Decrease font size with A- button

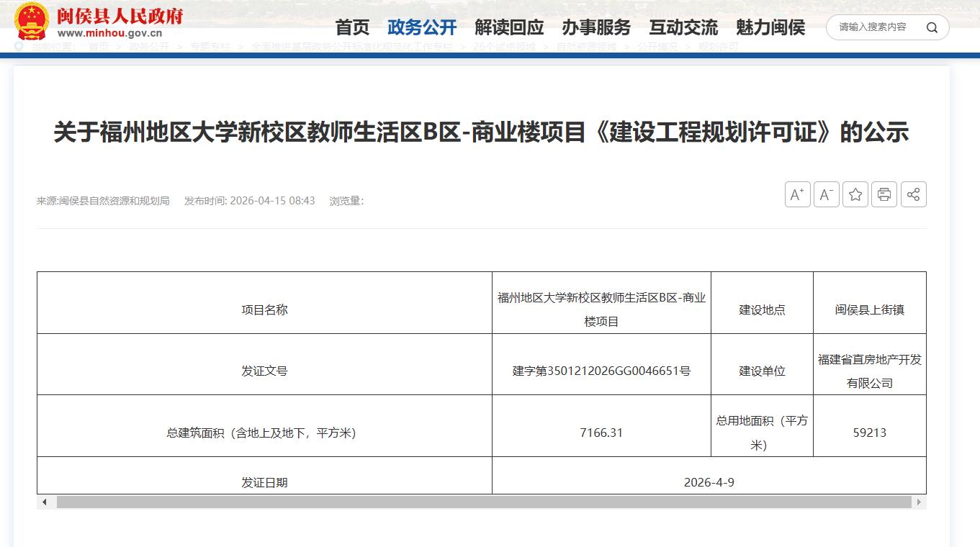(x=826, y=194)
